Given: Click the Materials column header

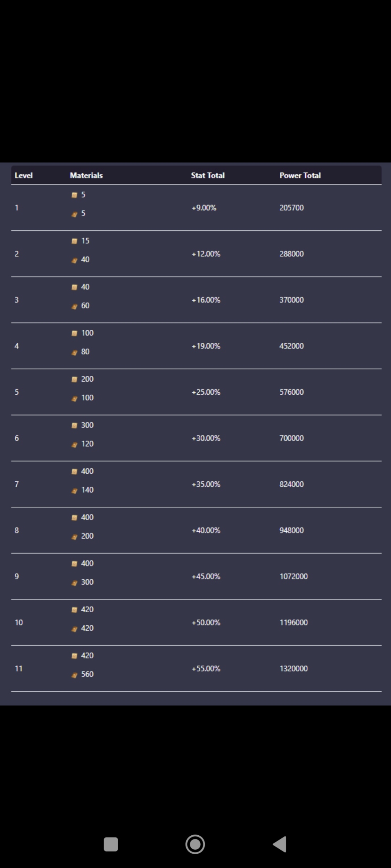Looking at the screenshot, I should click(x=86, y=175).
